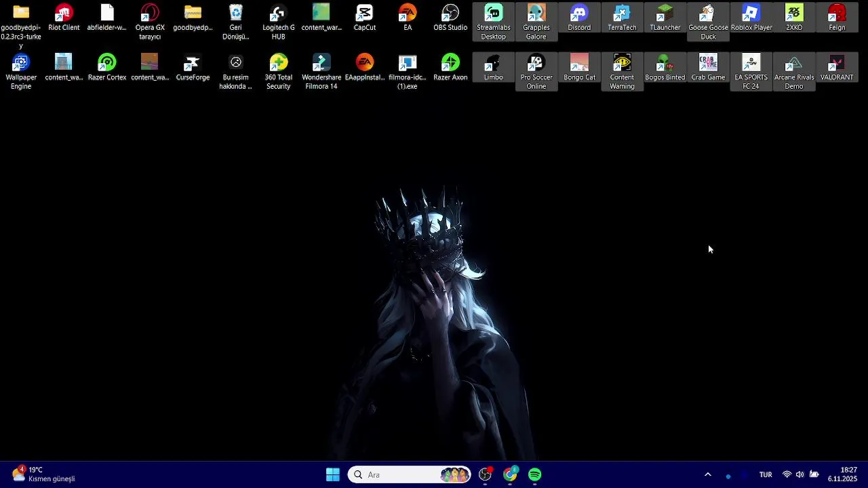Image resolution: width=868 pixels, height=488 pixels.
Task: Open Streamlabs Desktop shortcut
Action: pyautogui.click(x=493, y=22)
